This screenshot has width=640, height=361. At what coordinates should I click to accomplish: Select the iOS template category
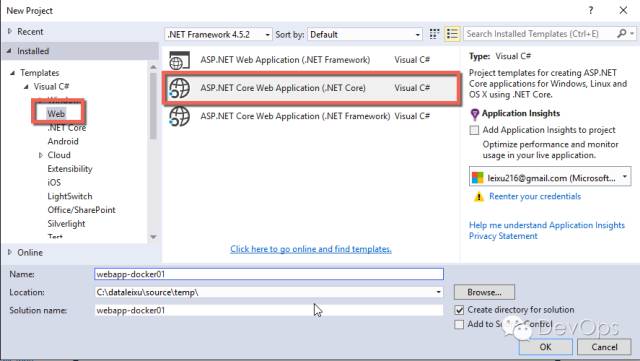tap(54, 183)
